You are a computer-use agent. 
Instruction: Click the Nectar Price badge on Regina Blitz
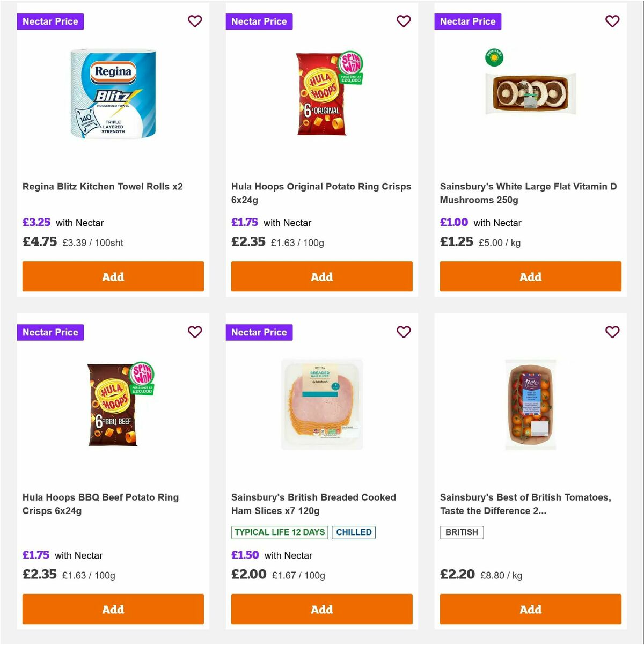click(x=50, y=21)
